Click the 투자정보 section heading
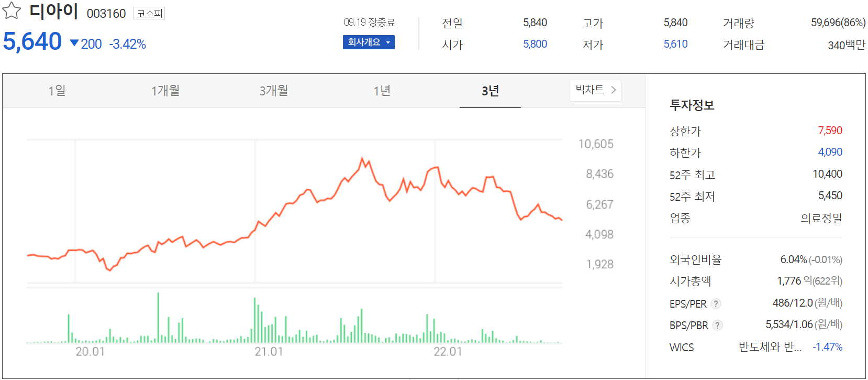The height and width of the screenshot is (380, 868). (692, 105)
